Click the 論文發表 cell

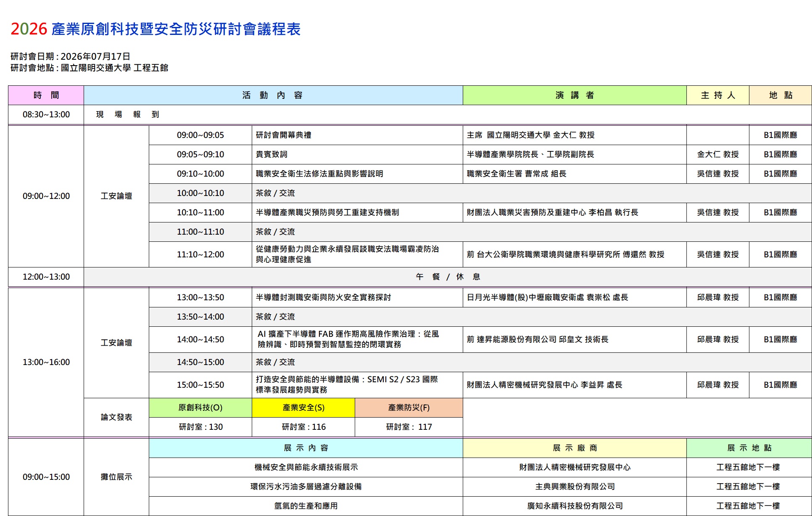coord(116,417)
